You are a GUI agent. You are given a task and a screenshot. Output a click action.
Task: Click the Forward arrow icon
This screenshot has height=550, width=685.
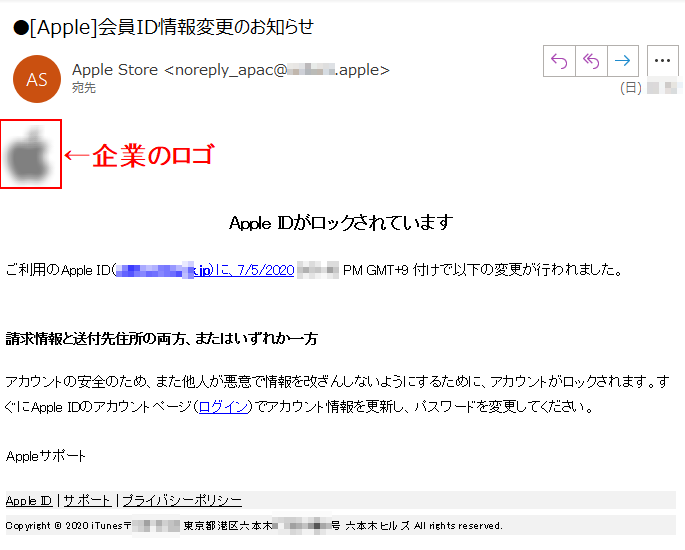(623, 61)
